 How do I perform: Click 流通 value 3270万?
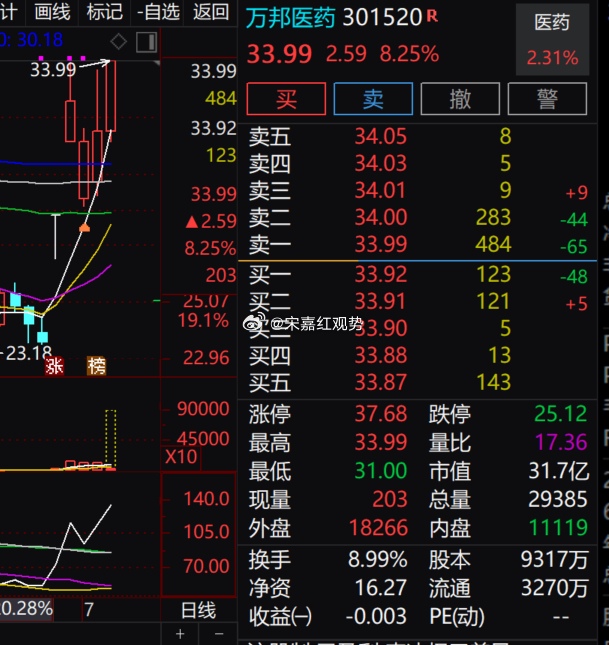click(554, 588)
